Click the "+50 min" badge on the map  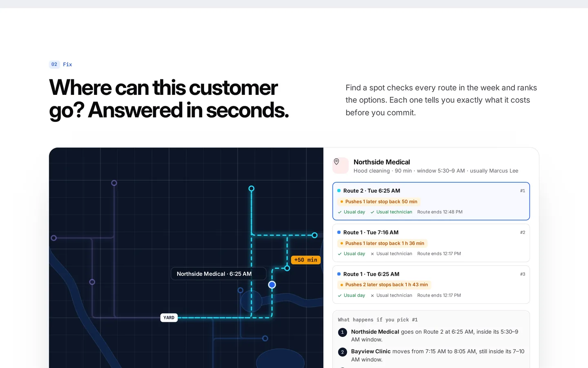306,260
